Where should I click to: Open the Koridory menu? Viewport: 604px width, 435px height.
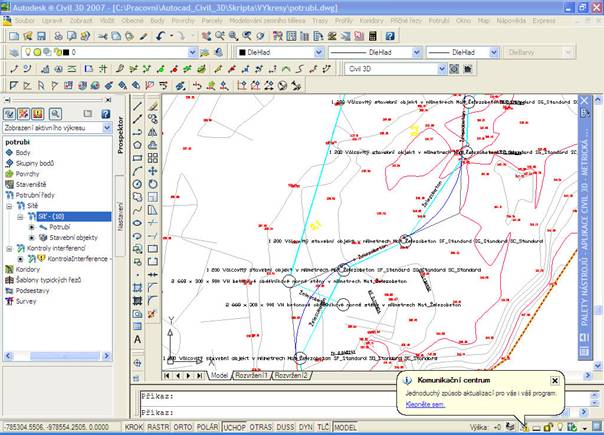click(x=371, y=20)
